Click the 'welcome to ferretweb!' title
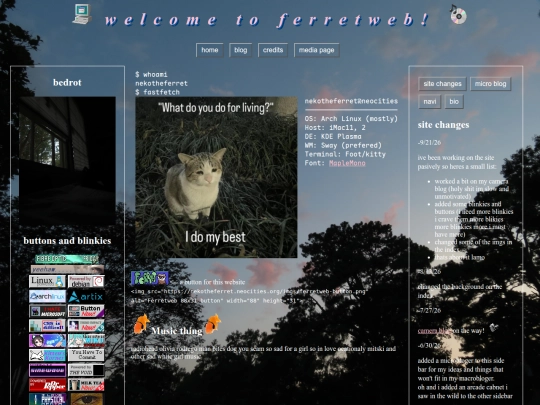540x405 pixels. (267, 20)
